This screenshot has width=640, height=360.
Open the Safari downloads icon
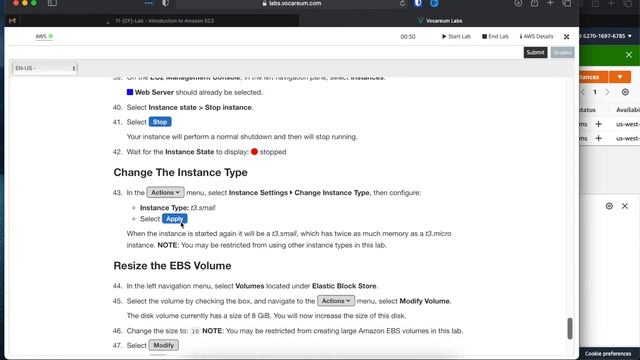click(518, 3)
